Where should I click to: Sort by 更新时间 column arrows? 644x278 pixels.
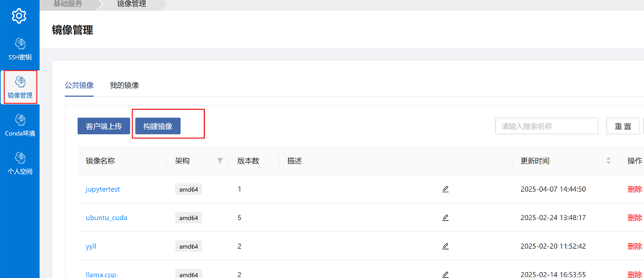click(x=608, y=161)
